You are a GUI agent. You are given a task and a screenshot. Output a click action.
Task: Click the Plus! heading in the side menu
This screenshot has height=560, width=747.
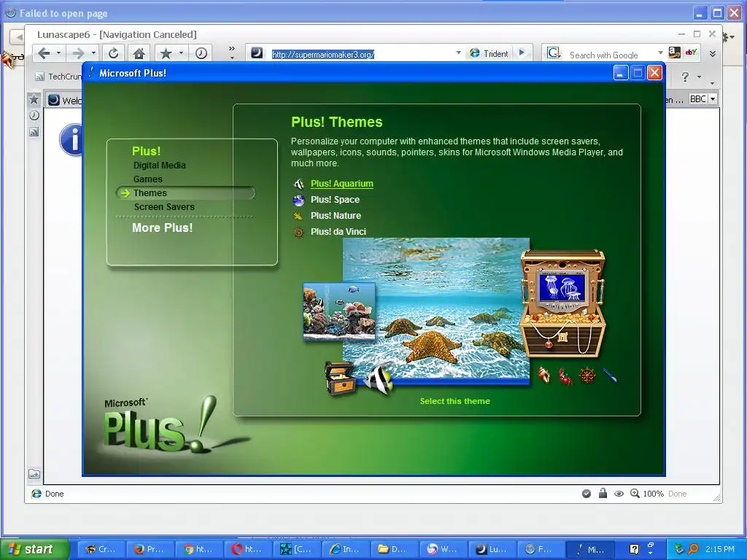coord(146,151)
